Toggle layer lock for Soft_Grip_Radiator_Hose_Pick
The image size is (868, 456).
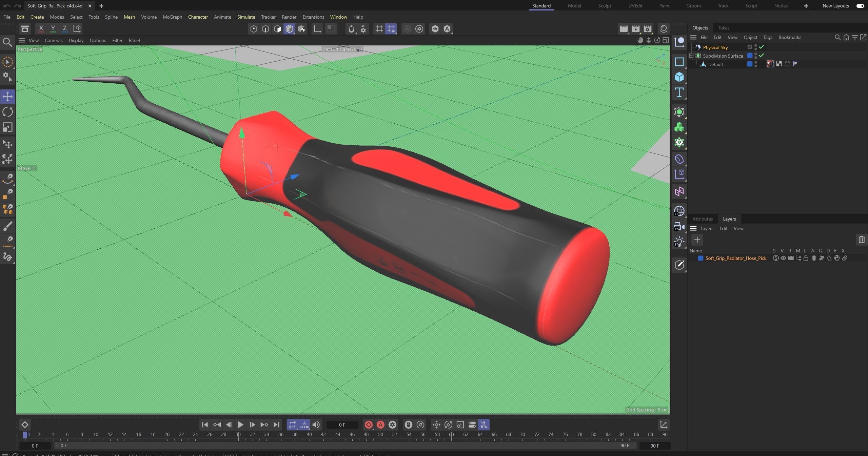click(x=806, y=258)
